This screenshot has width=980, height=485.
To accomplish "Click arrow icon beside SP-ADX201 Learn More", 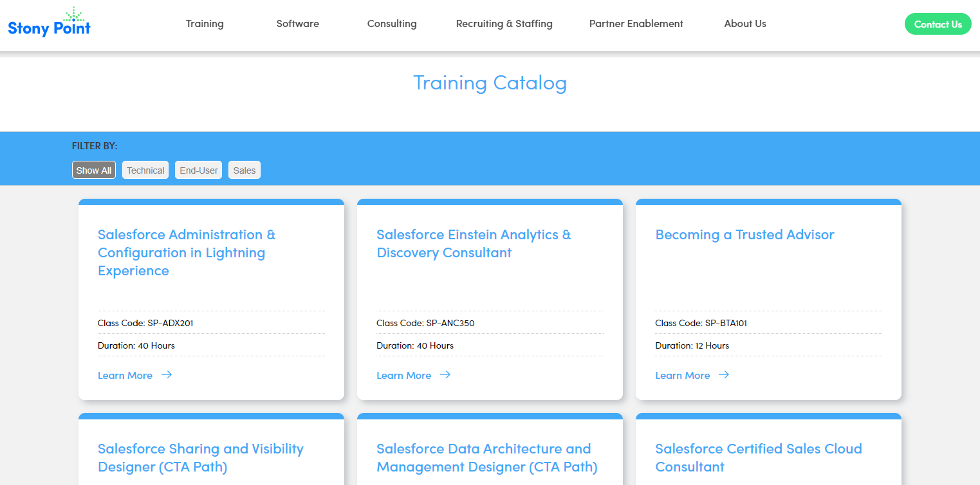I will click(167, 375).
